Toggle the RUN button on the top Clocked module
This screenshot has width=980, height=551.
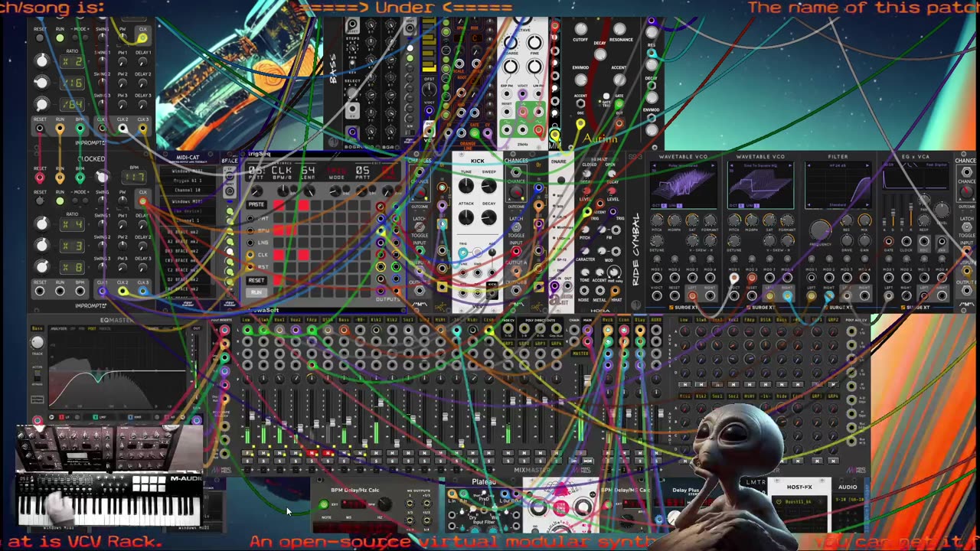[60, 38]
